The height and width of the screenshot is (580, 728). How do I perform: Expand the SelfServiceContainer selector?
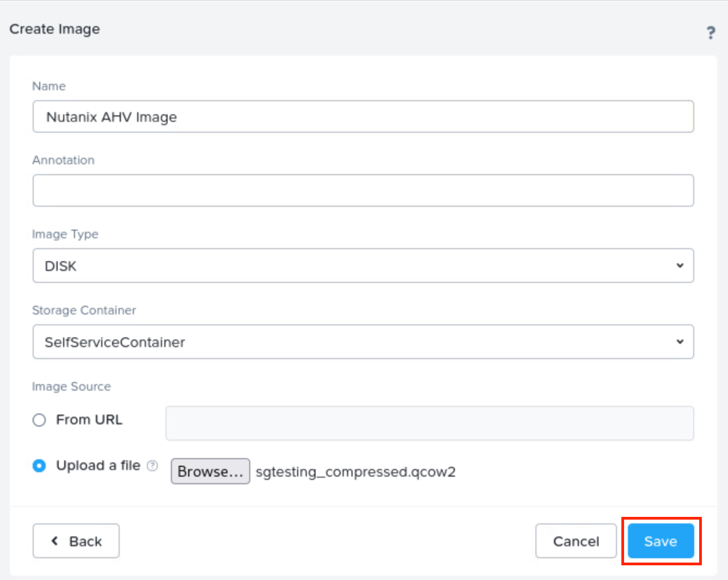(x=363, y=342)
